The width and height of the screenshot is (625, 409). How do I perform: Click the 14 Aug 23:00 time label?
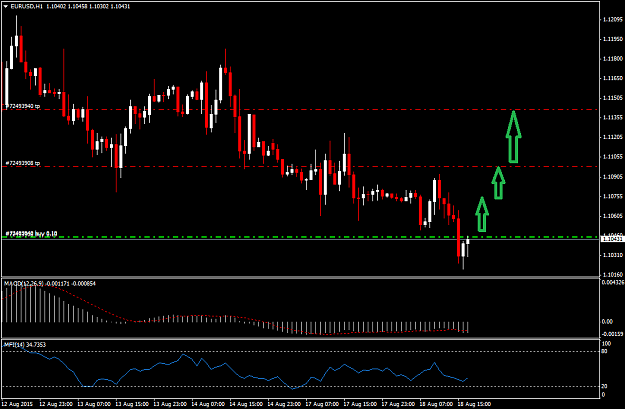tap(285, 404)
